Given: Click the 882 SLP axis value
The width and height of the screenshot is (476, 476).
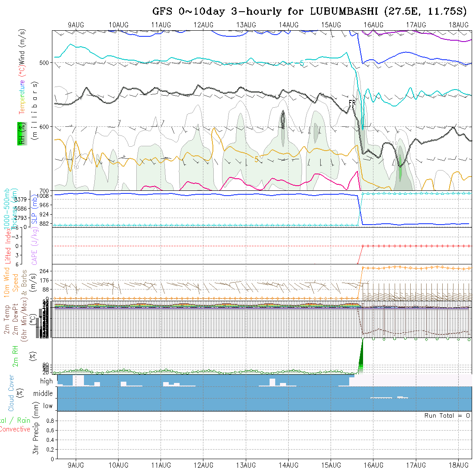Looking at the screenshot, I should [44, 224].
